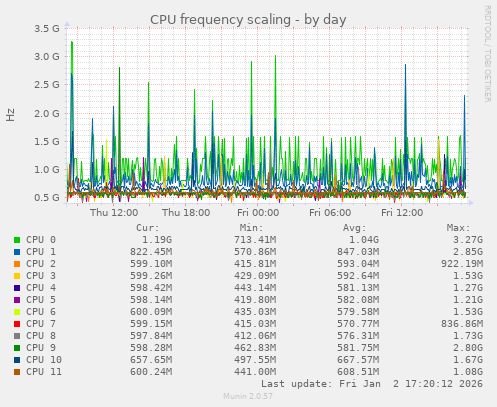Click the CPU 3 yellow legend swatch
The width and height of the screenshot is (497, 407).
(x=17, y=276)
